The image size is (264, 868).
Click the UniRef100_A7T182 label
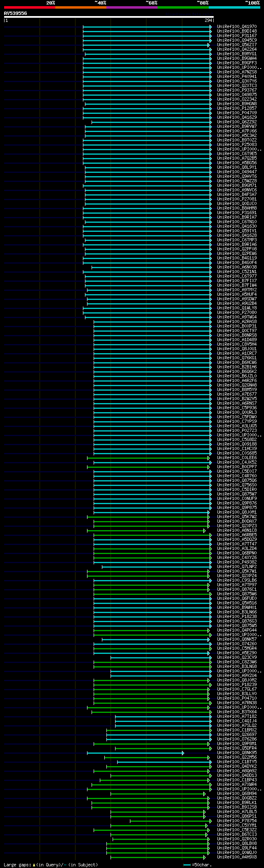pos(237,717)
